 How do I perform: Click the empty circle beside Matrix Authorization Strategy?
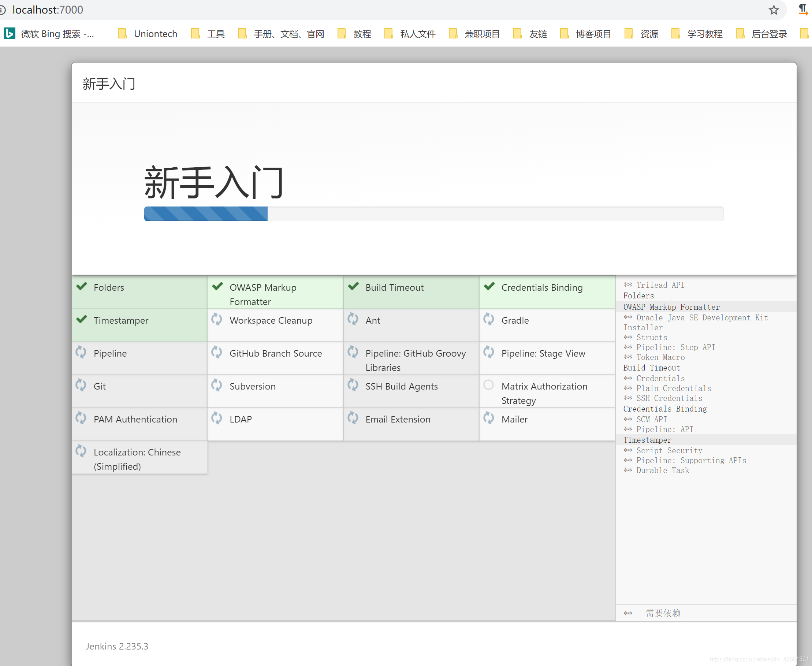click(x=489, y=385)
